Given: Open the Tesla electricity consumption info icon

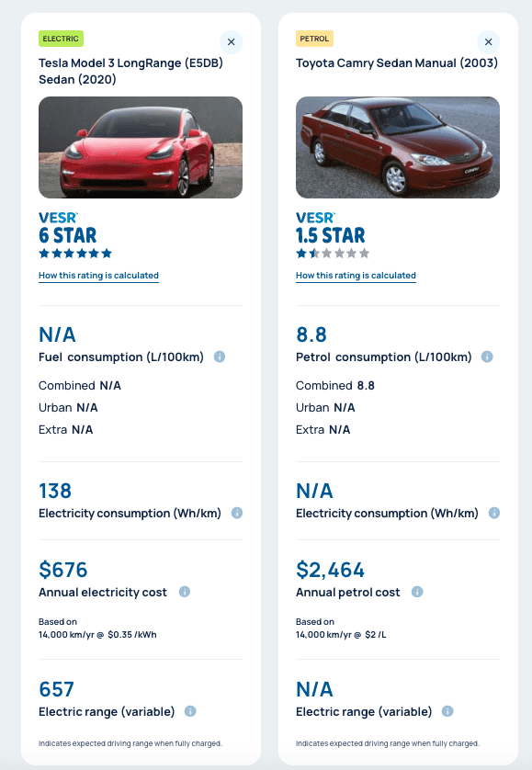Looking at the screenshot, I should [237, 513].
